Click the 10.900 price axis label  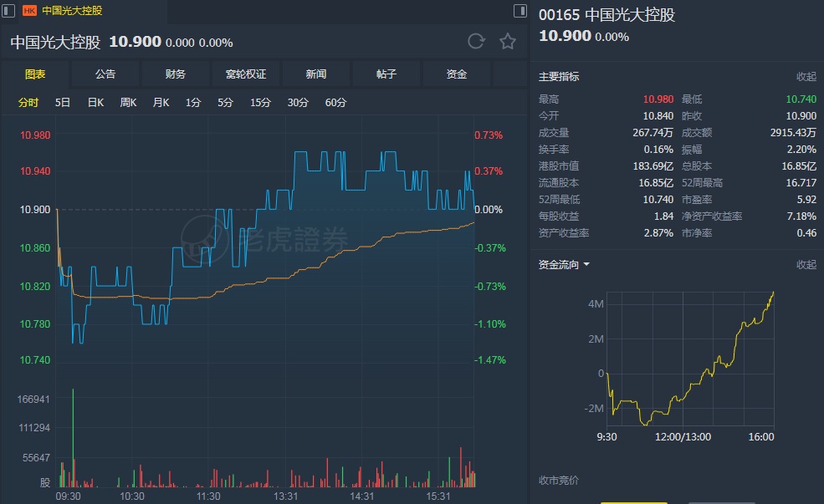35,210
